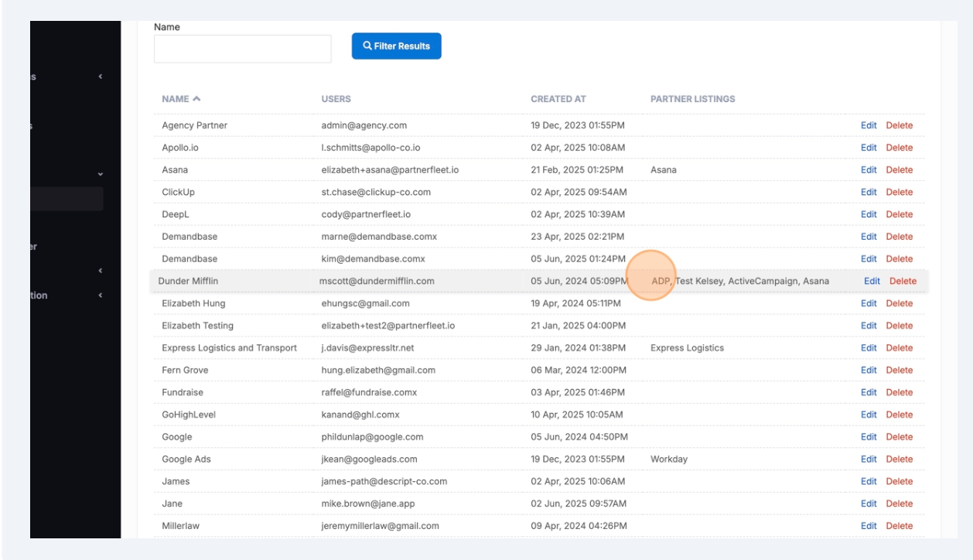
Task: Click the date '21 Feb, 2025 01:25PM'
Action: [x=577, y=170]
